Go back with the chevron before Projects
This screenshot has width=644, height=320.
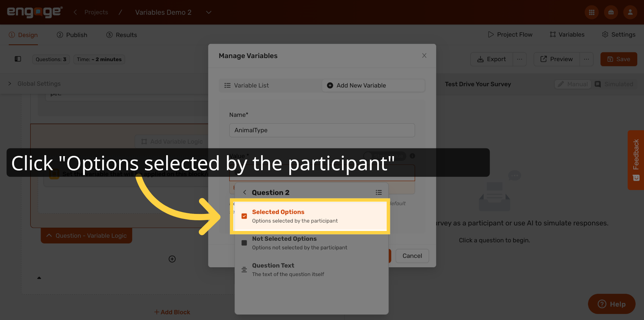75,12
